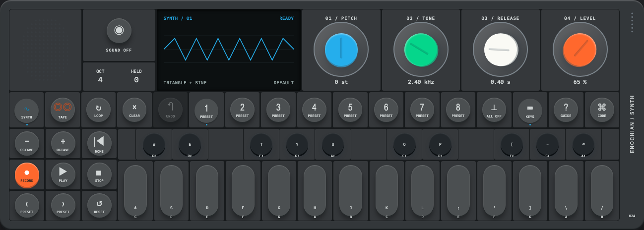Open the CODE command-symbol button
This screenshot has width=644, height=230.
point(602,110)
